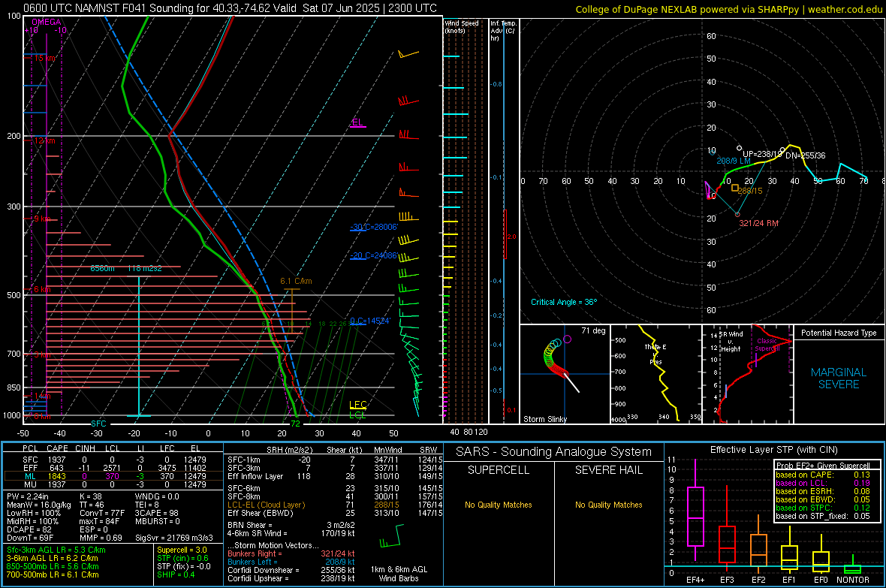Click the STP (cin) = 0.6 value

click(x=183, y=558)
